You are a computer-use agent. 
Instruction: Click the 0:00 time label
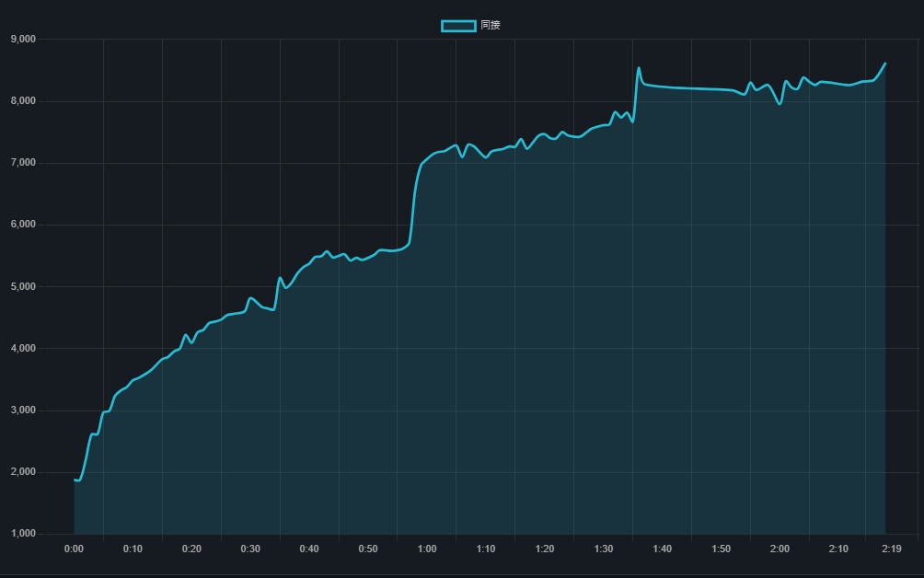pyautogui.click(x=74, y=549)
